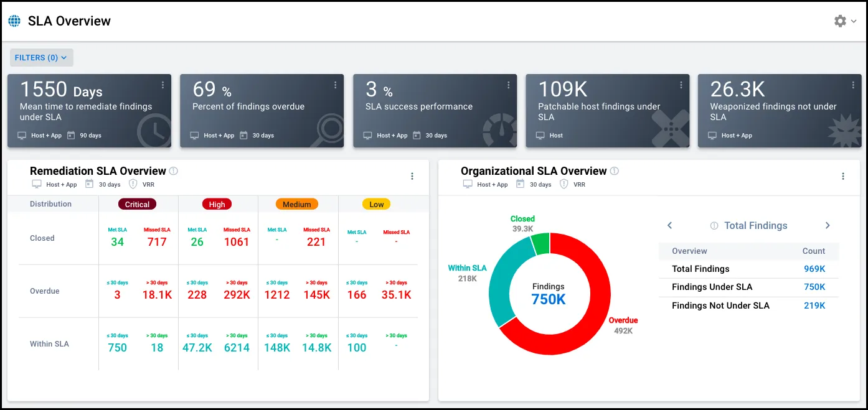The height and width of the screenshot is (410, 868).
Task: Click monitor icon in Organizational panel header
Action: pyautogui.click(x=468, y=184)
